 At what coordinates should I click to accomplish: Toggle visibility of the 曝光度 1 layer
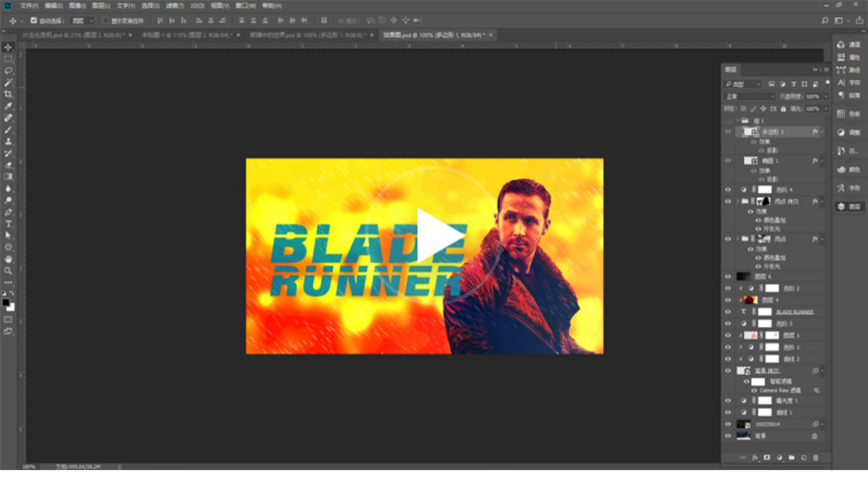[728, 401]
